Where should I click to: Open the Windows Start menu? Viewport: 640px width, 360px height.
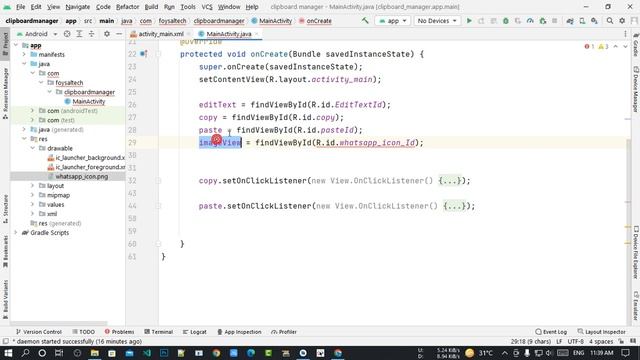click(8, 353)
